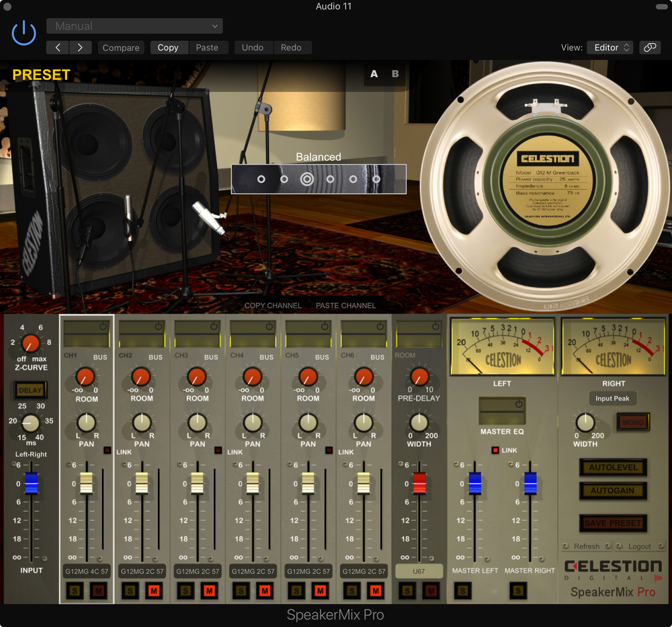Switch to preset slot B
The image size is (672, 627).
pos(395,74)
